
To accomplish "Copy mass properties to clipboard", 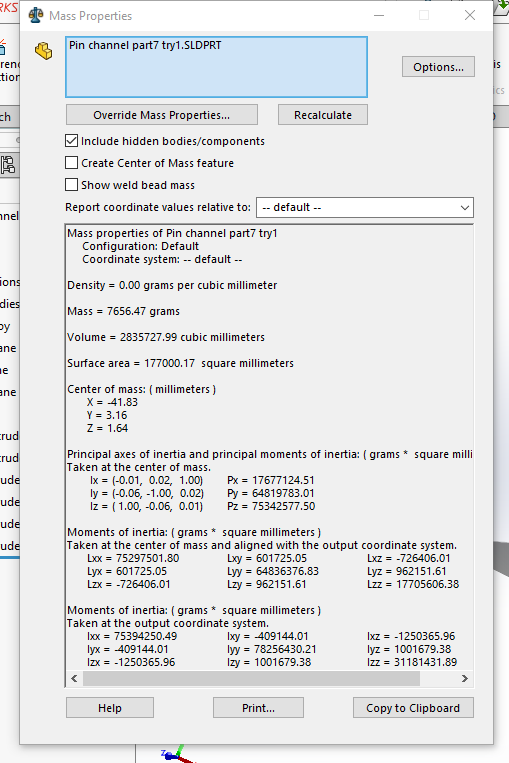I will [x=413, y=708].
